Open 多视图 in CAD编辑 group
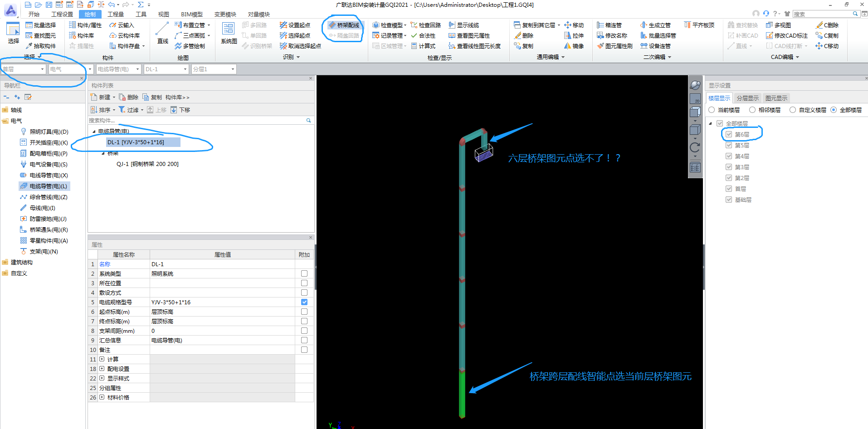This screenshot has height=429, width=868. pos(779,25)
